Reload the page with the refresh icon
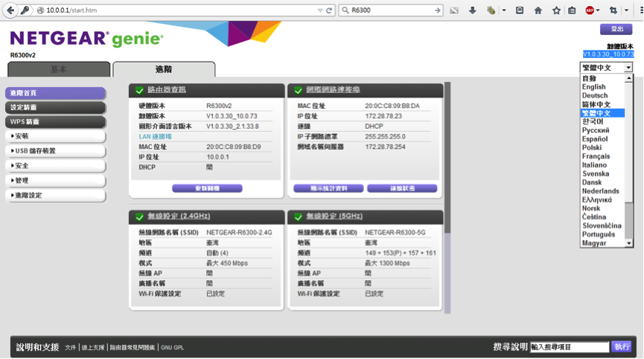 click(x=329, y=10)
